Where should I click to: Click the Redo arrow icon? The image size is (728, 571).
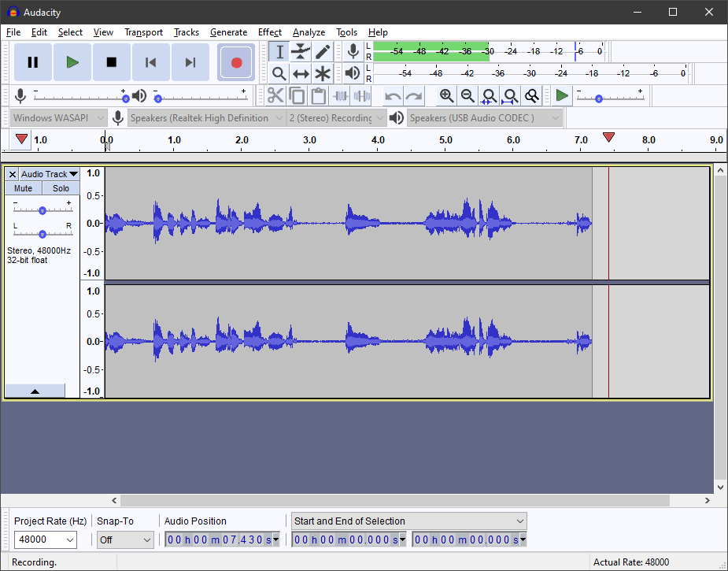pos(414,96)
